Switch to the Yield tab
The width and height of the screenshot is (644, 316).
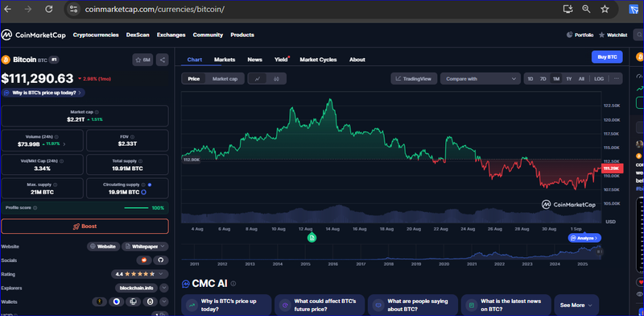tap(281, 60)
